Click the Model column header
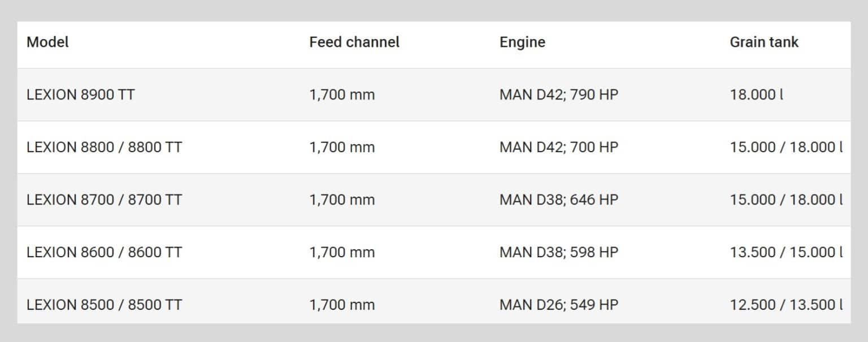 coord(47,42)
